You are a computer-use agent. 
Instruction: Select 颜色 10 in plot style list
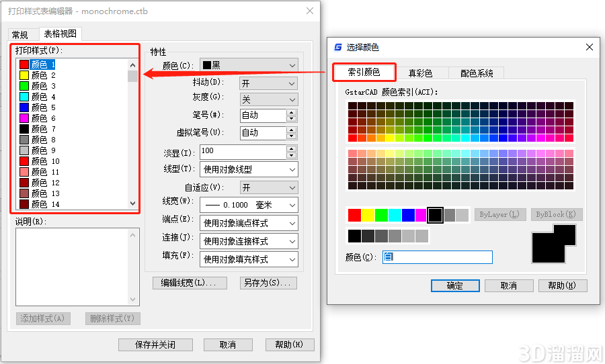tap(40, 161)
